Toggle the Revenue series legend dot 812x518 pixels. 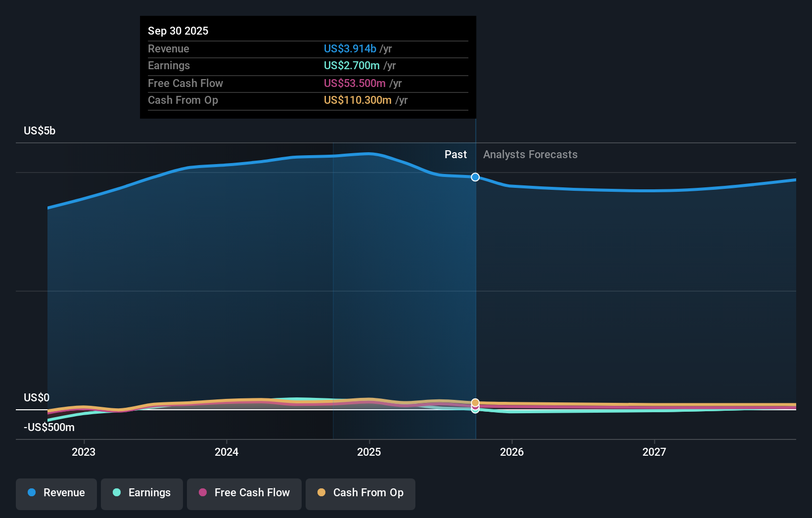click(x=31, y=493)
